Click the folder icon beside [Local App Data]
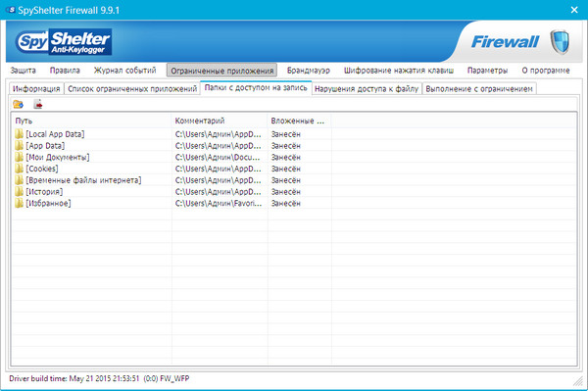The width and height of the screenshot is (588, 391). [20, 134]
